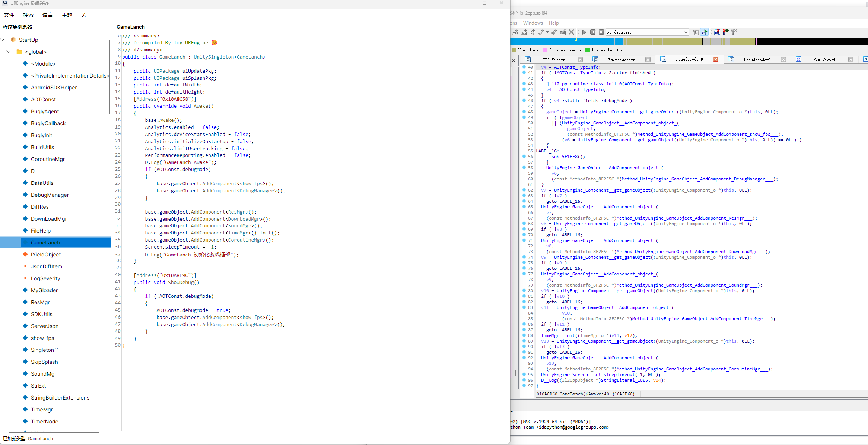Image resolution: width=868 pixels, height=445 pixels.
Task: Click the delete X icon in IDA toolbar
Action: click(572, 32)
